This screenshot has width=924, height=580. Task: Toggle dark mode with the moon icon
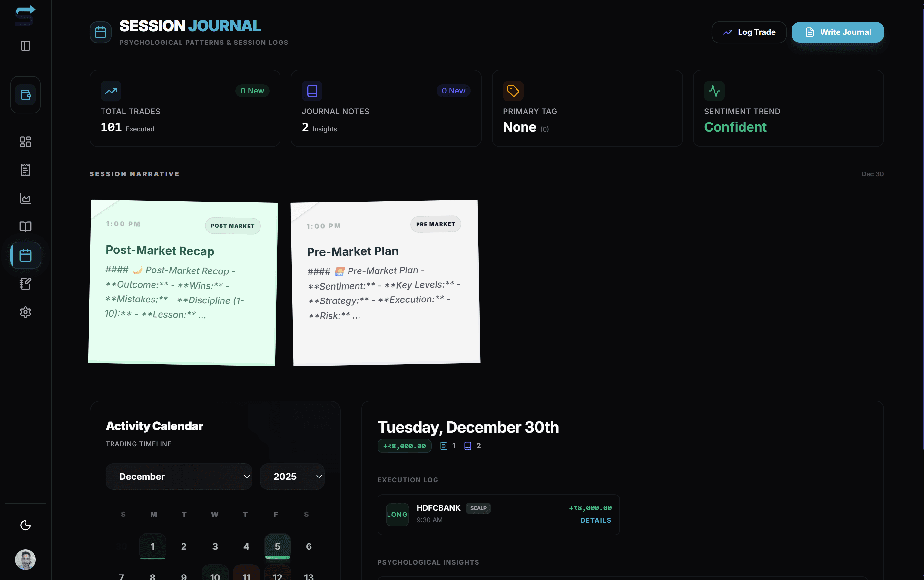coord(25,525)
